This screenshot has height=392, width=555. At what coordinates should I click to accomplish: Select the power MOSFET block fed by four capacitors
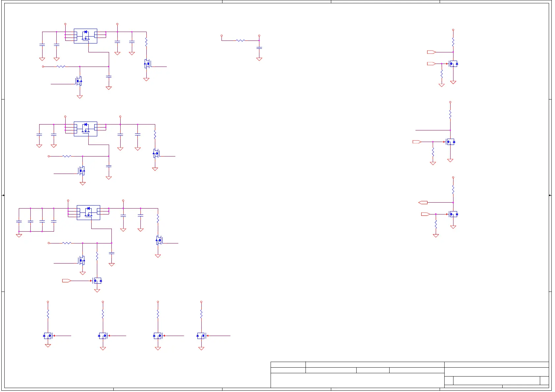tap(88, 212)
